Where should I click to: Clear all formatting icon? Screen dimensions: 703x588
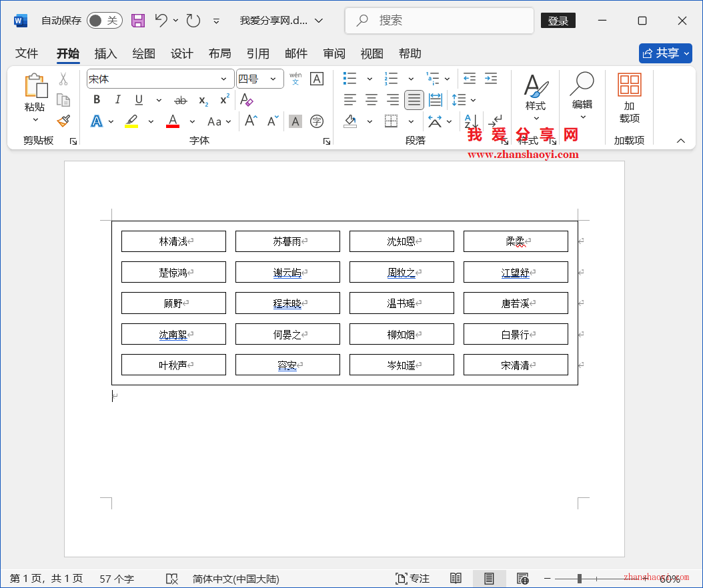coord(247,99)
